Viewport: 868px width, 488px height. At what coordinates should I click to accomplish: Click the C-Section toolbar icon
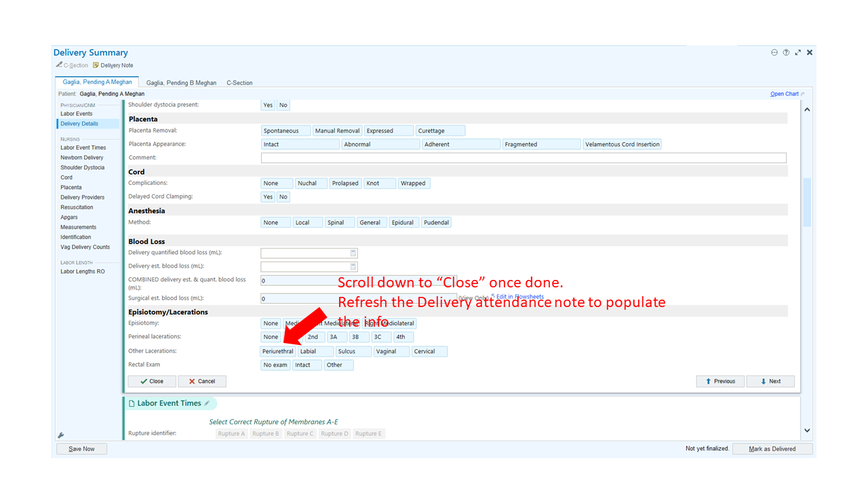(59, 65)
